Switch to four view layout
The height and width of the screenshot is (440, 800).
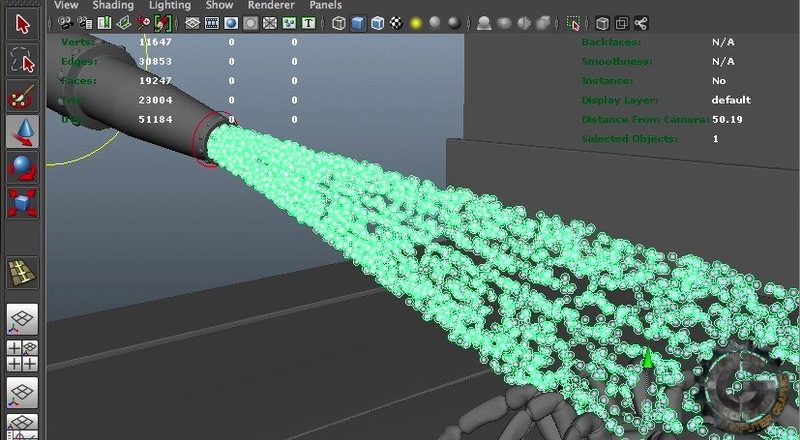tap(22, 355)
